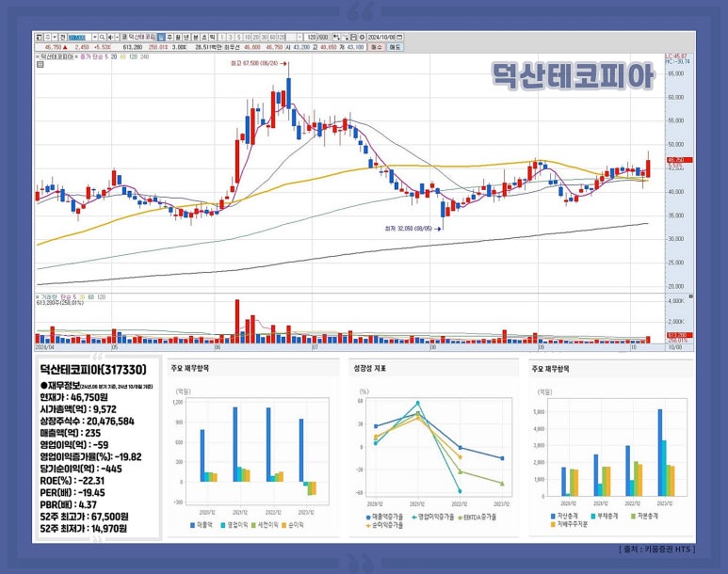This screenshot has width=728, height=574.
Task: Click the '전' market selector button
Action: pos(62,37)
